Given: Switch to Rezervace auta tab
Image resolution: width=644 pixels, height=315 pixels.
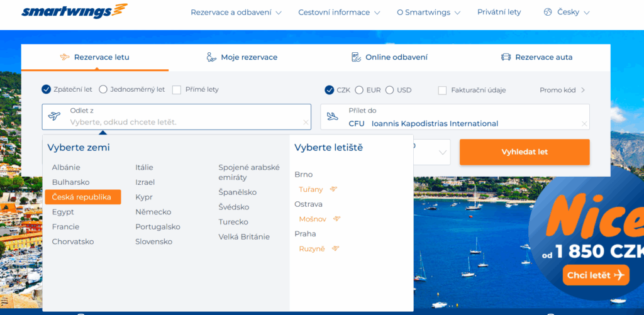Looking at the screenshot, I should coord(536,57).
